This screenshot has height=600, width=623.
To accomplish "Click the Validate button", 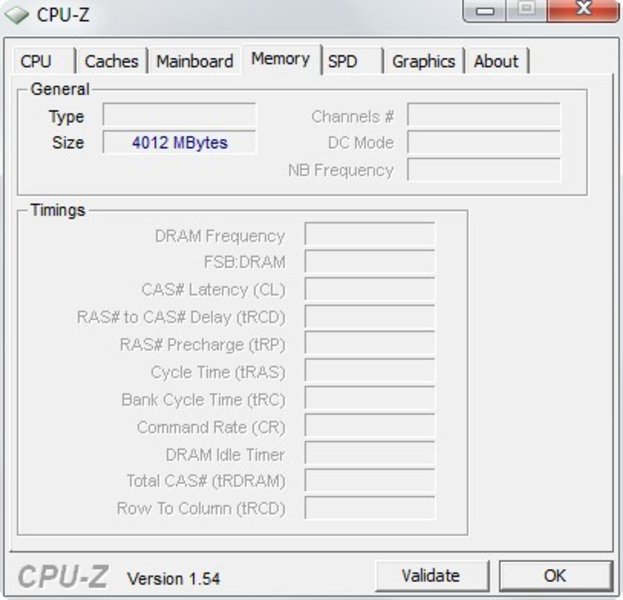I will 431,575.
